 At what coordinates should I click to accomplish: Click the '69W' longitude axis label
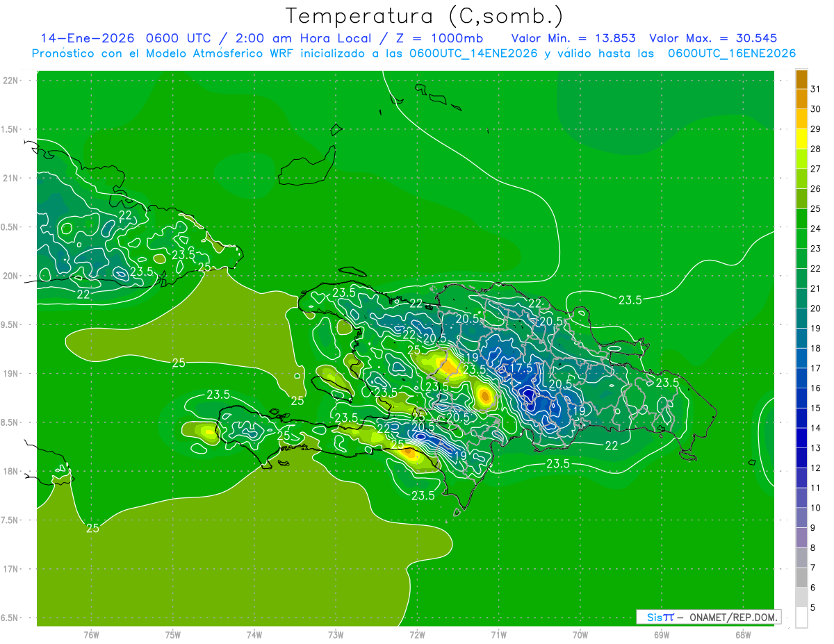pos(662,635)
